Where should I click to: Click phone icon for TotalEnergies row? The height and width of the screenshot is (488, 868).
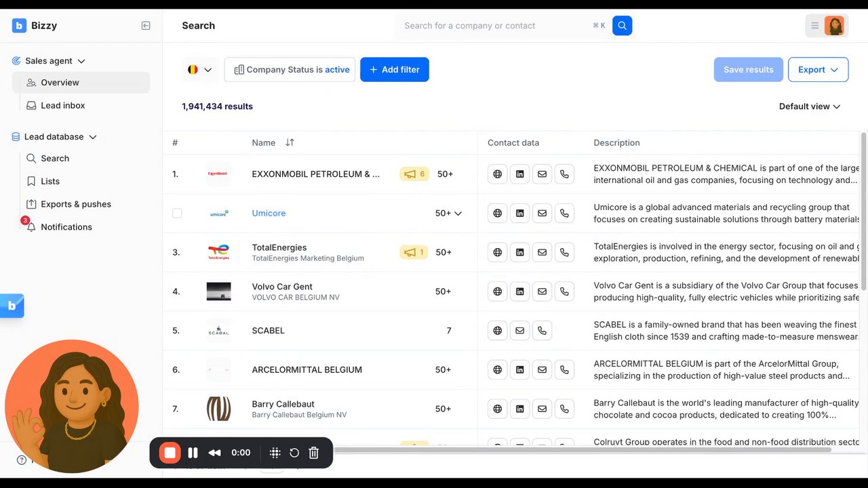pyautogui.click(x=564, y=252)
